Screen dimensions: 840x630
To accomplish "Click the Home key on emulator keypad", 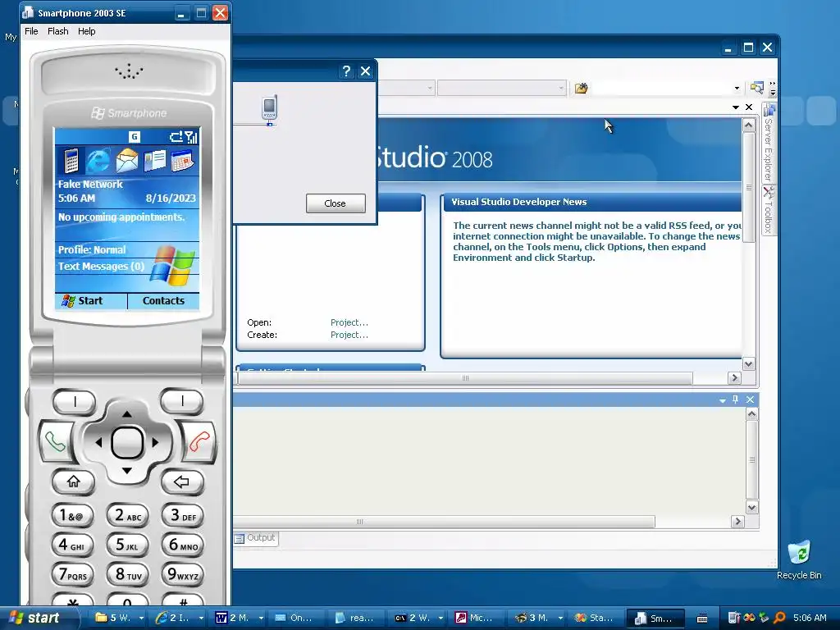I will pyautogui.click(x=73, y=482).
